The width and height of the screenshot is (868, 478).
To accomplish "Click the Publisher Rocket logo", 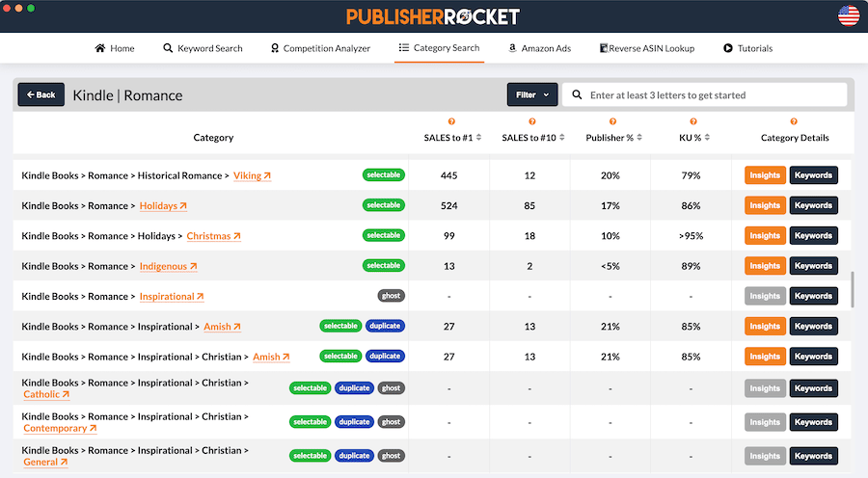I will pos(433,16).
